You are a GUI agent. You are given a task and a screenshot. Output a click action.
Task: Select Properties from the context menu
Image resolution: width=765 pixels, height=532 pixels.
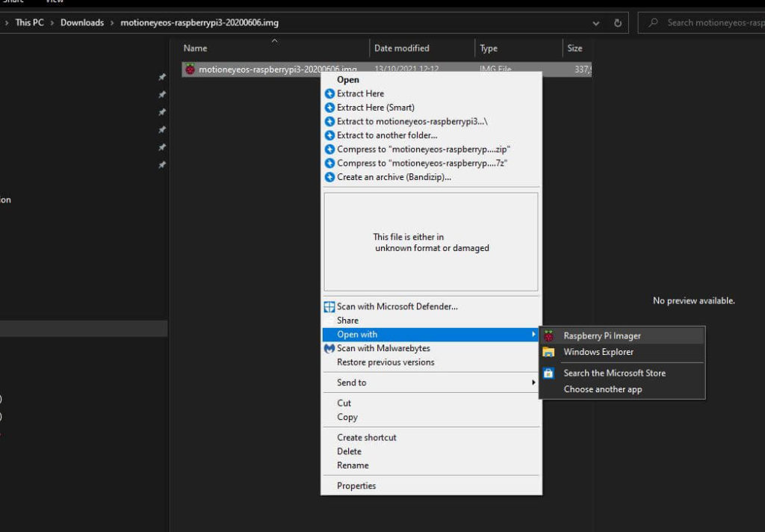(x=356, y=486)
